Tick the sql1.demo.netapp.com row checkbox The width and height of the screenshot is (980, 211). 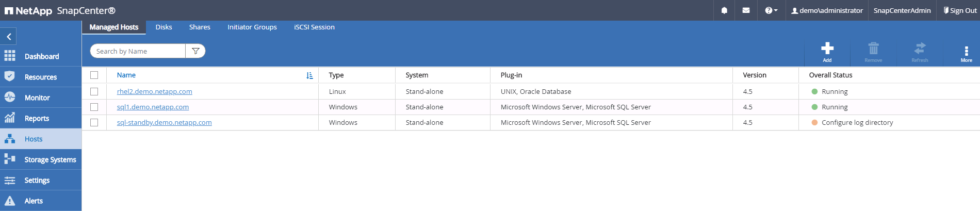click(94, 107)
